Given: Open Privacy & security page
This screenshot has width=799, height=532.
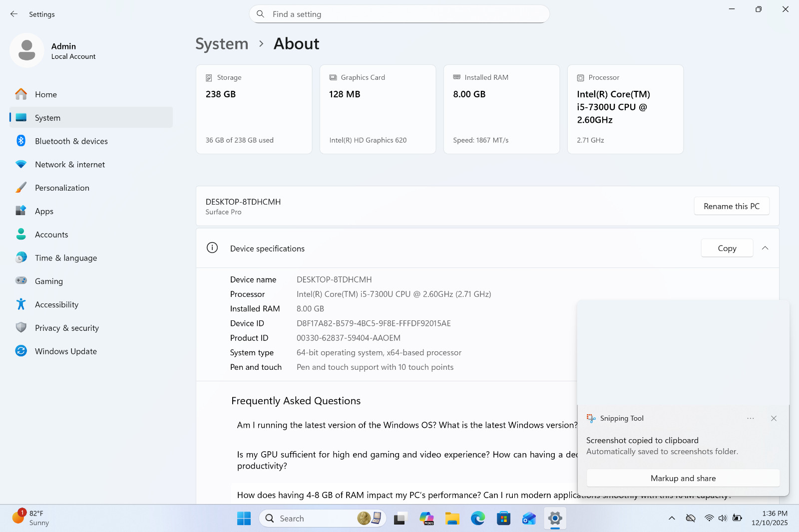Looking at the screenshot, I should (x=91, y=328).
